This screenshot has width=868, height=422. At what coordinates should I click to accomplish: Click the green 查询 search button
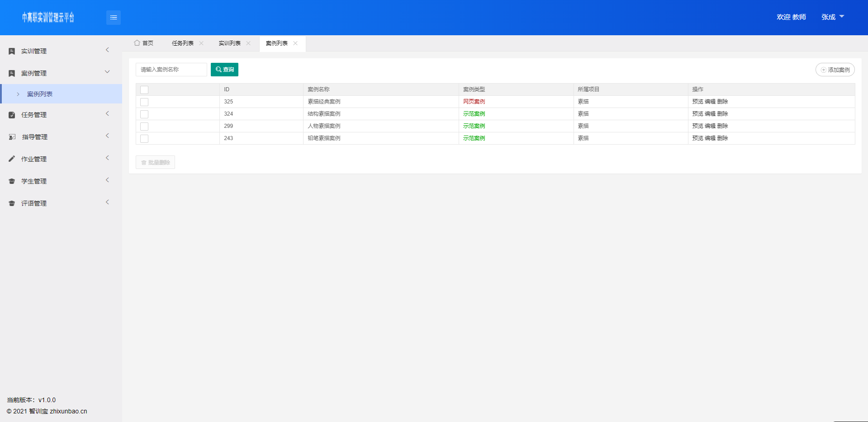click(x=224, y=70)
